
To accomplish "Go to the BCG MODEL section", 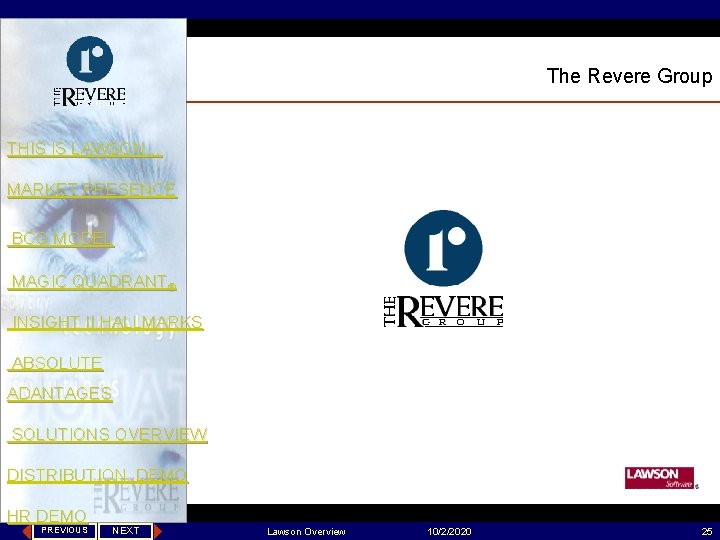I will tap(61, 238).
